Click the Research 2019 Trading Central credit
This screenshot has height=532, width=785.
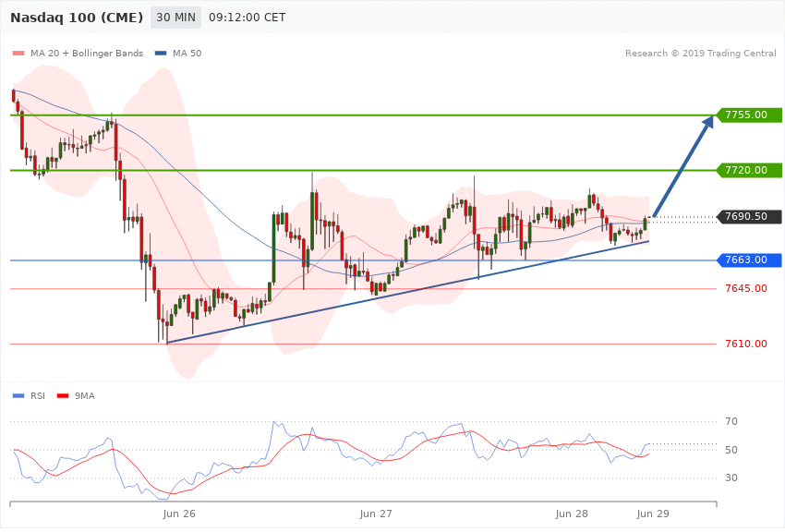[x=700, y=53]
